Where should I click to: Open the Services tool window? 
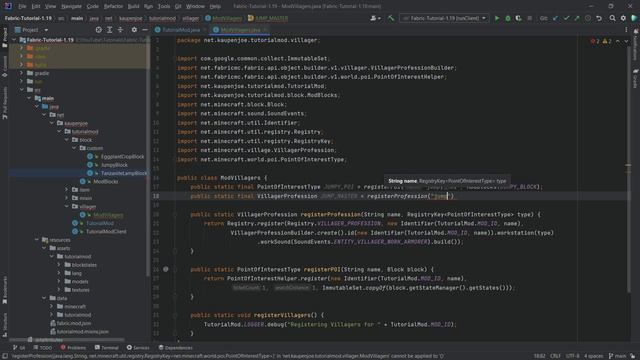[138, 348]
